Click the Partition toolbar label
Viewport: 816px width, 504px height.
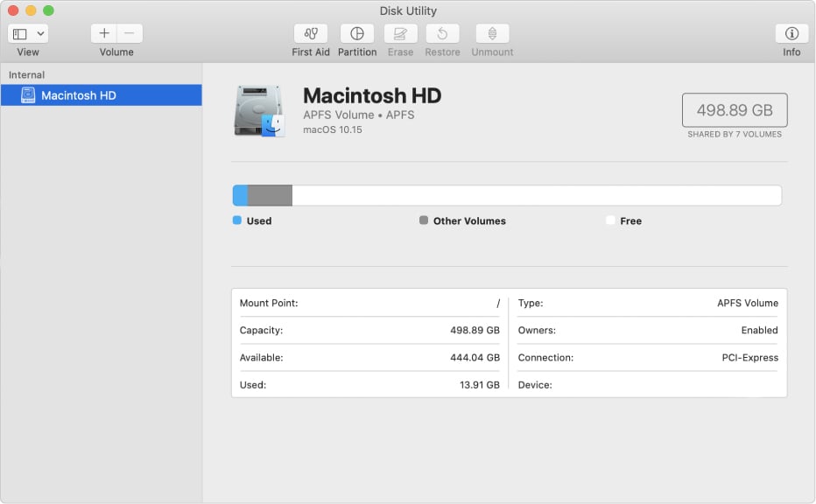point(357,52)
